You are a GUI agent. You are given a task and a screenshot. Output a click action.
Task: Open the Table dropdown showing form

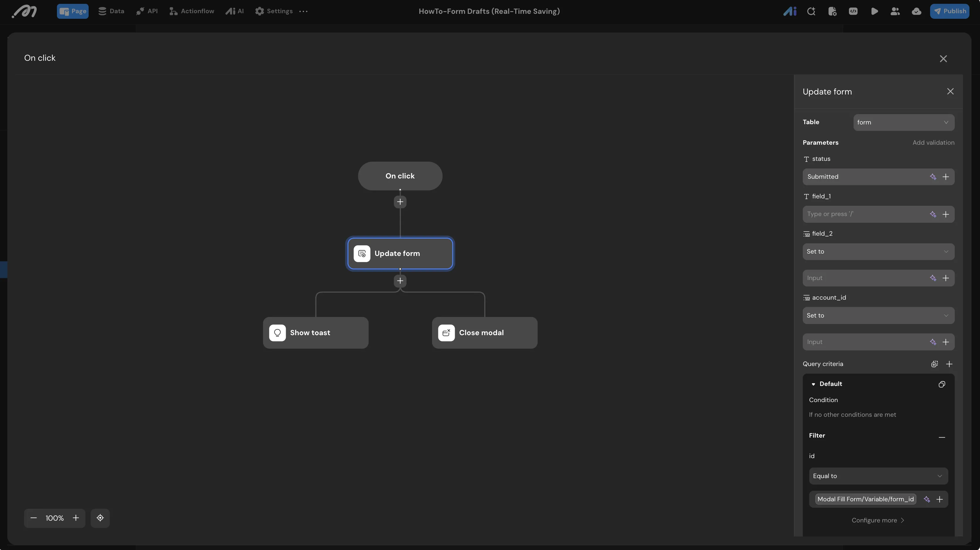(x=903, y=123)
